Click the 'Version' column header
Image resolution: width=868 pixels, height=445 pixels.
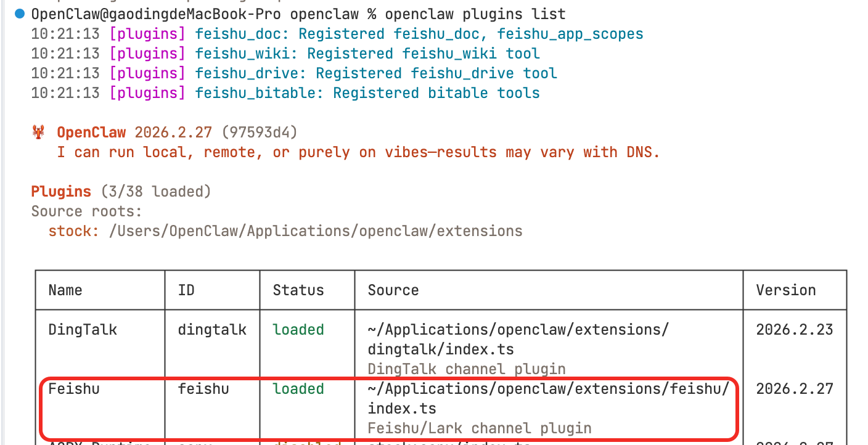pos(786,290)
